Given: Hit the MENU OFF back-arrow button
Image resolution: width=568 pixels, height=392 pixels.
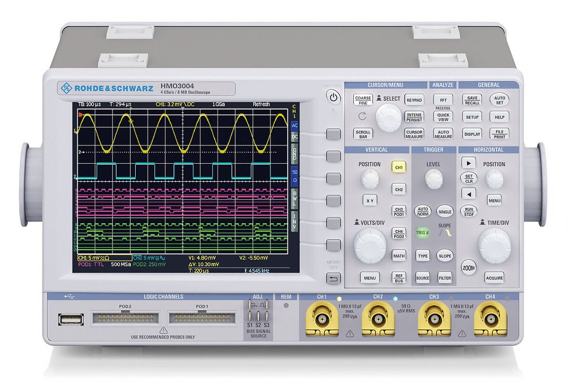Looking at the screenshot, I should pyautogui.click(x=333, y=278).
